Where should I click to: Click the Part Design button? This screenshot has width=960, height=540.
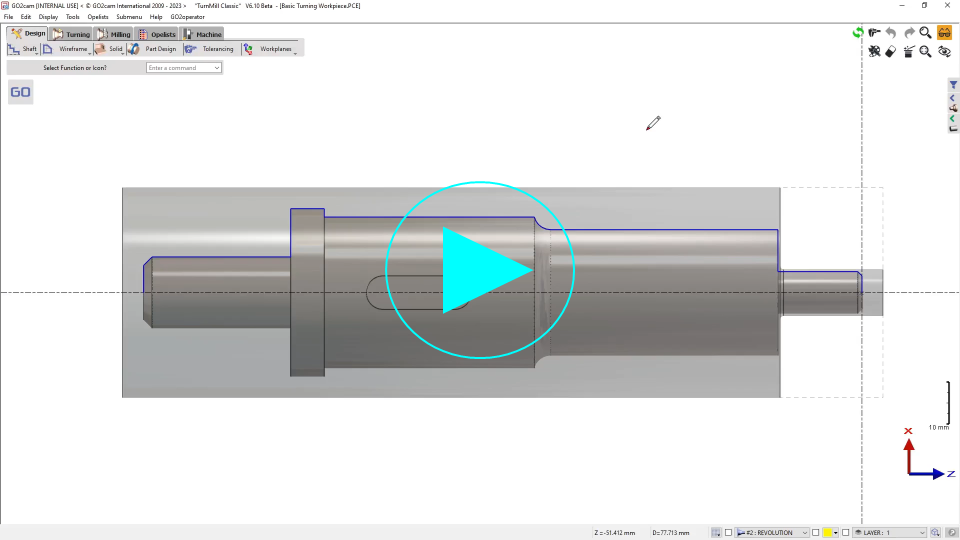click(x=153, y=49)
